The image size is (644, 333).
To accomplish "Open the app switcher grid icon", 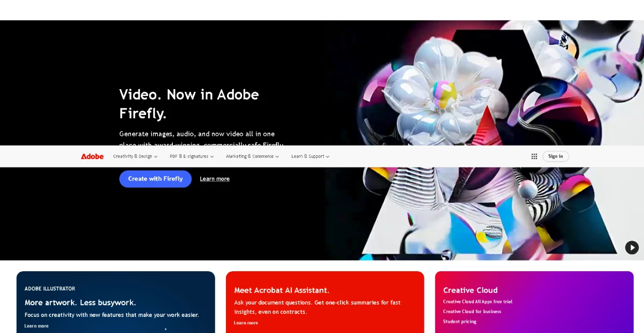I will pos(534,156).
